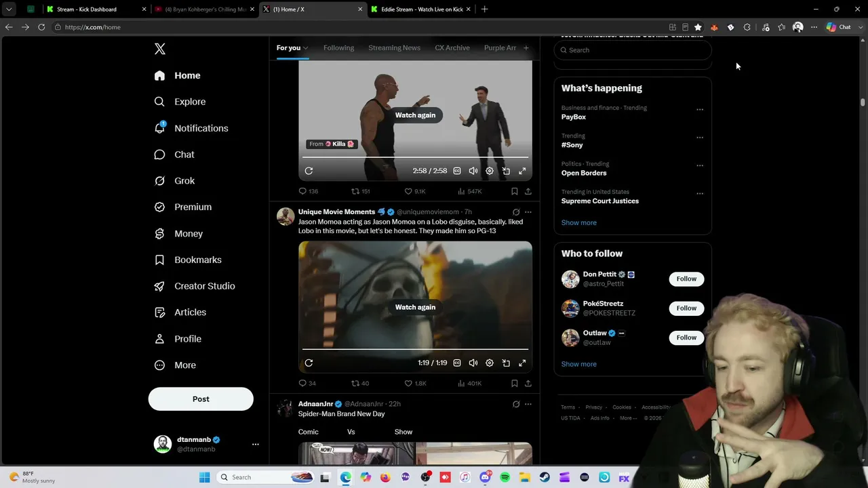Expand the For you chevron
Screen dimensions: 868x488
(x=306, y=48)
